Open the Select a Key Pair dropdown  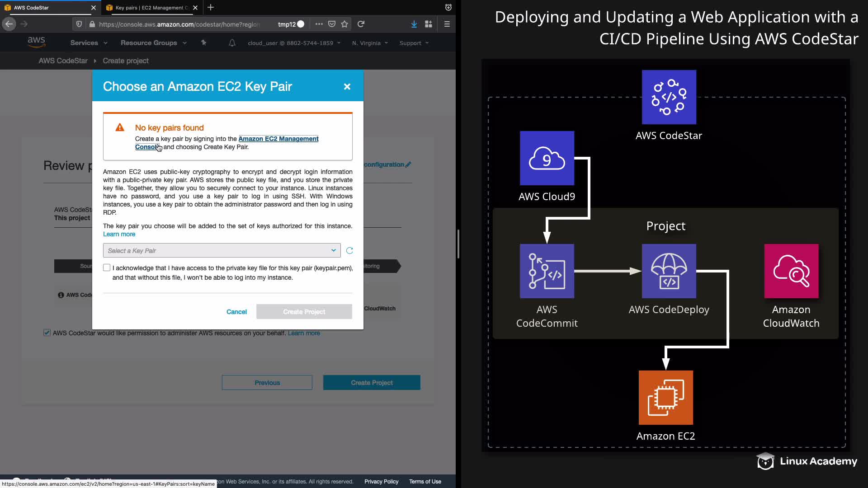click(x=222, y=251)
